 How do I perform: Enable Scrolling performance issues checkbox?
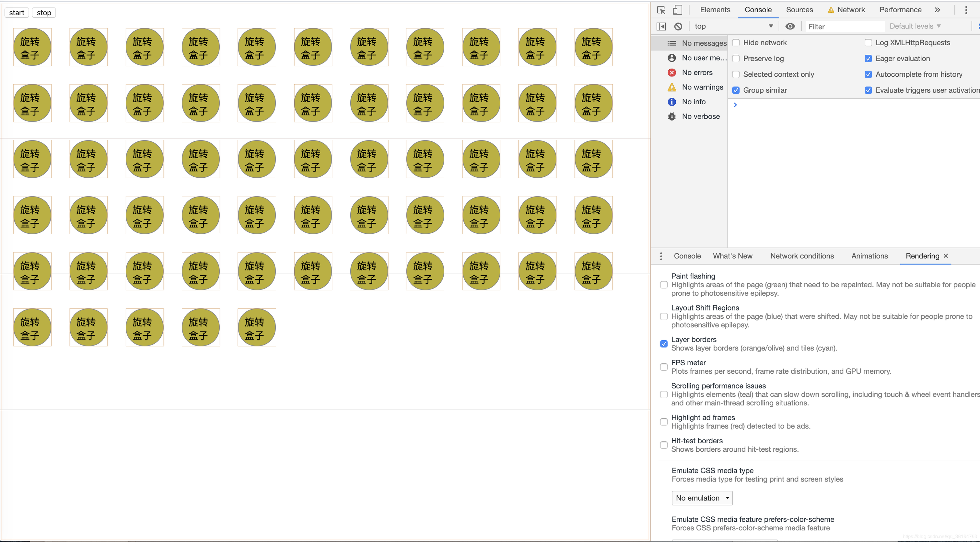pos(663,395)
